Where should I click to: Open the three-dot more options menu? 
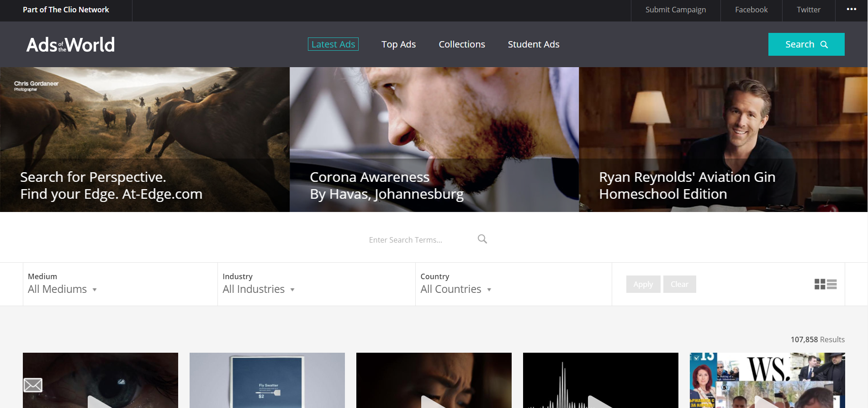coord(851,10)
